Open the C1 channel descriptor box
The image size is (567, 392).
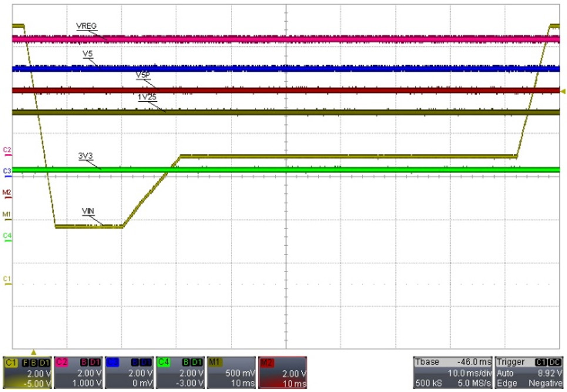click(x=28, y=373)
